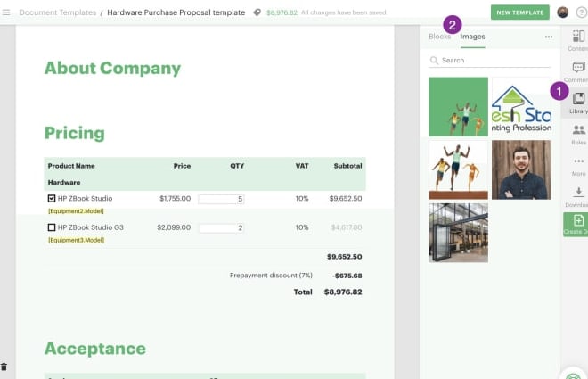Open the hamburger main menu
This screenshot has width=588, height=379.
[6, 12]
